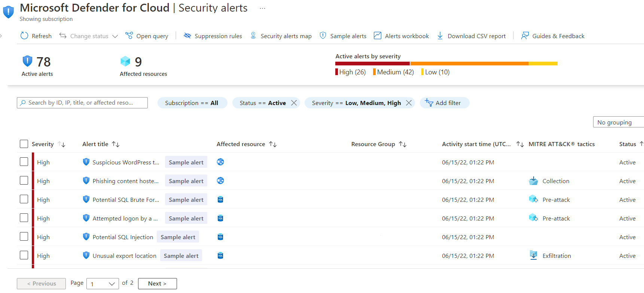Click the search by ID or title field

point(82,103)
